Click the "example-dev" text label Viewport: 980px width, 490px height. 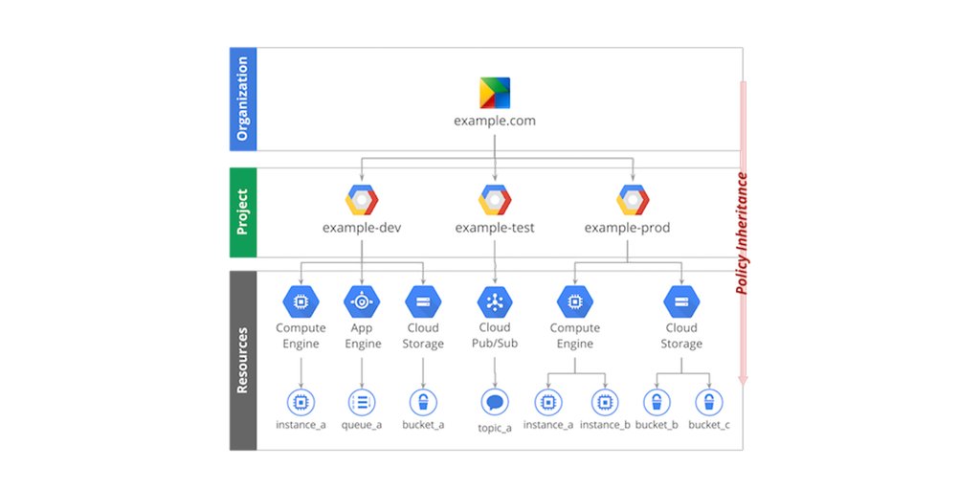pyautogui.click(x=362, y=228)
